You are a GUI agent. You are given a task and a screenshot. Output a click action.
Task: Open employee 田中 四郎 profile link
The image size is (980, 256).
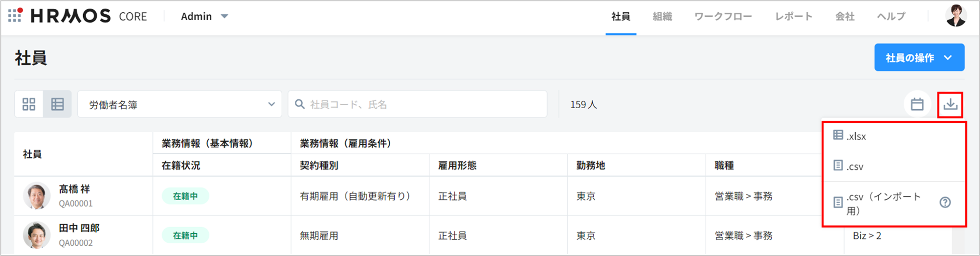point(79,228)
